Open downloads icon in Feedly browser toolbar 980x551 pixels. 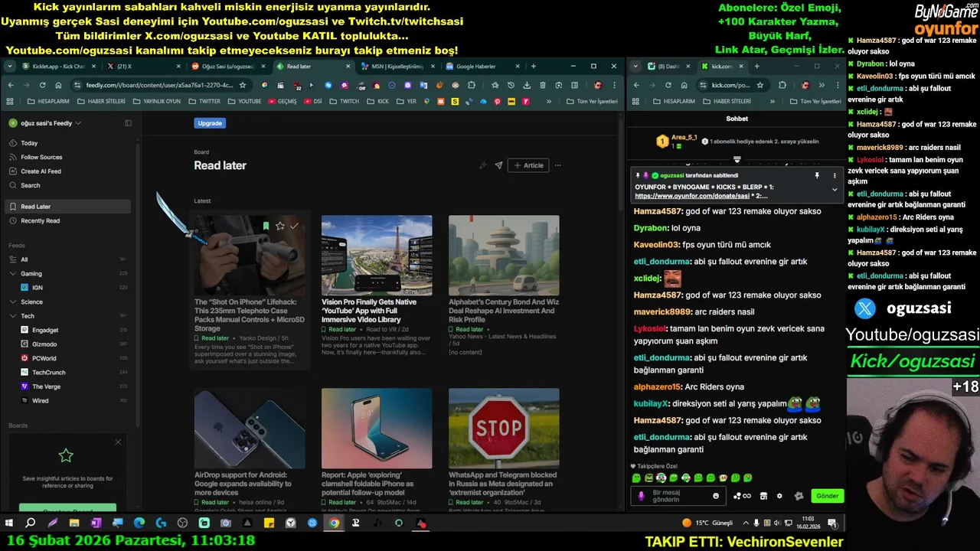(527, 85)
